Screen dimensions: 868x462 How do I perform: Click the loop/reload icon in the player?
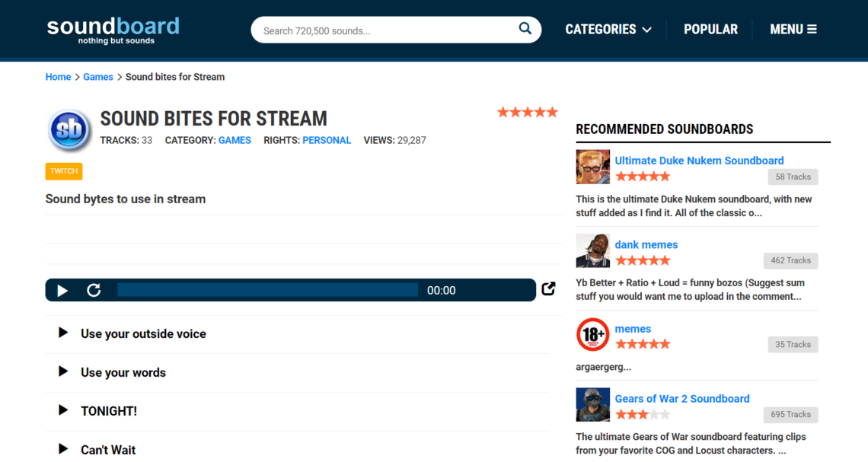(x=94, y=290)
